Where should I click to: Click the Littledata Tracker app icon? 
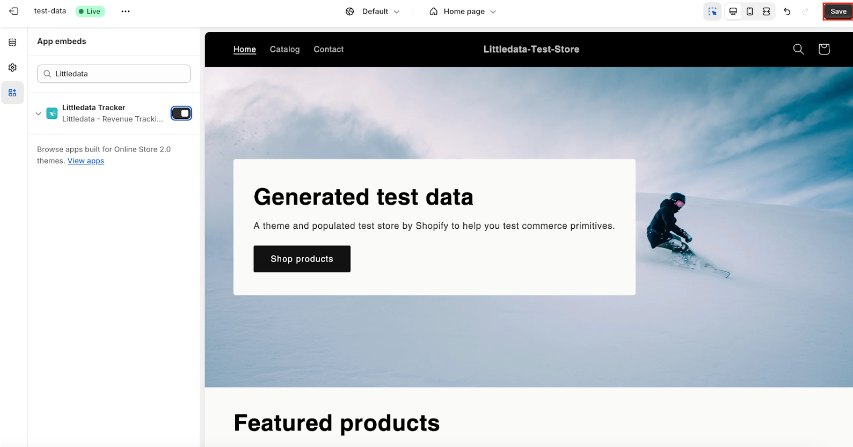click(x=52, y=113)
